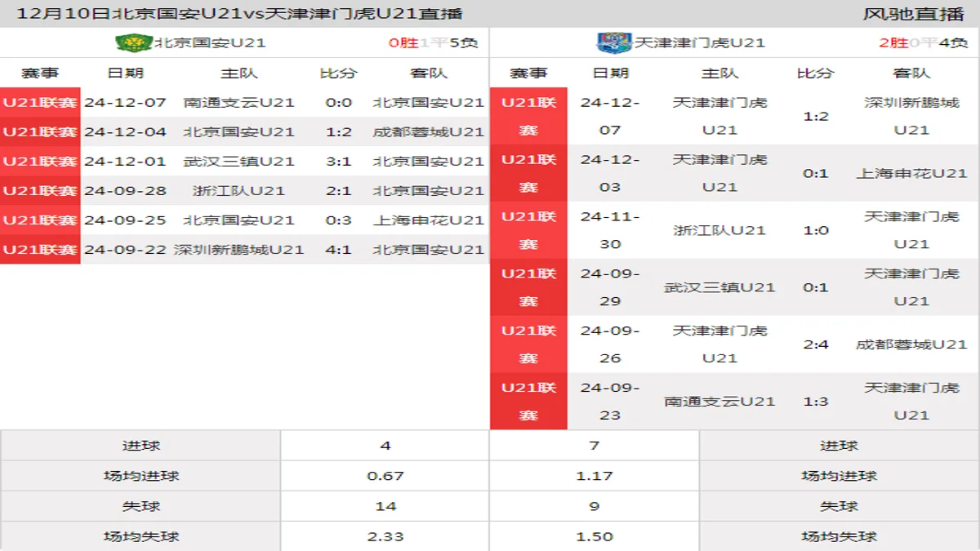
Task: Click the 2:4 score against 成都蓉城U21
Action: (816, 344)
